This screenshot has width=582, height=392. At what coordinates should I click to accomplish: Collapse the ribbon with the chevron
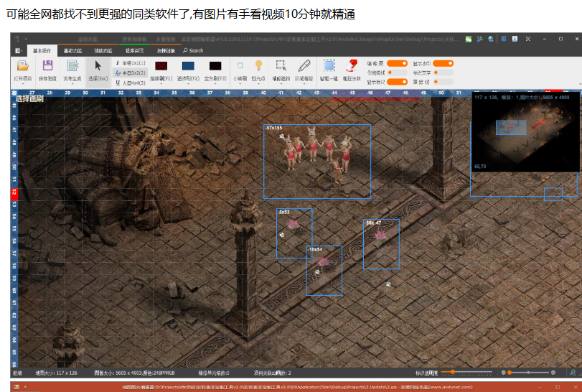pyautogui.click(x=580, y=84)
